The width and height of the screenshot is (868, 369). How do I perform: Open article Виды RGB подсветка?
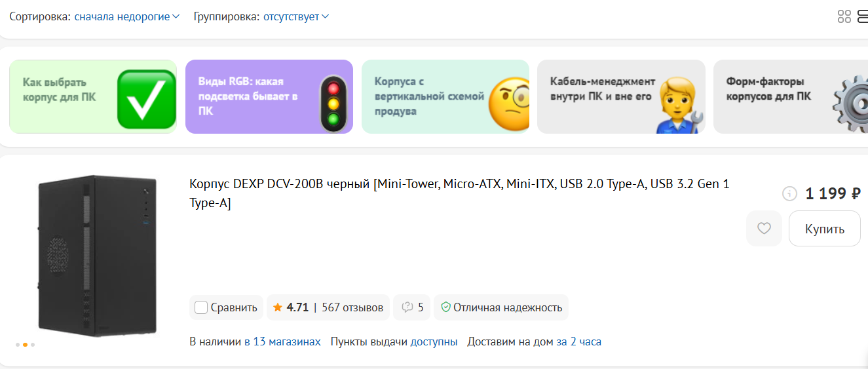(x=269, y=97)
